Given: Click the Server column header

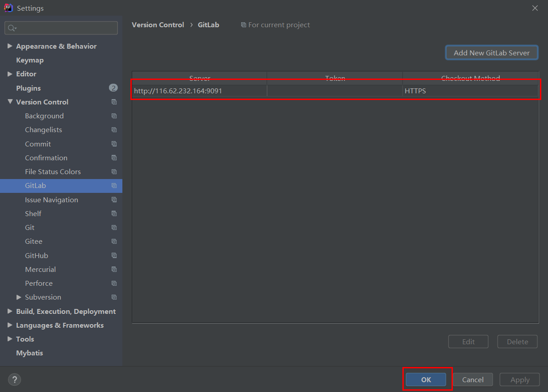Looking at the screenshot, I should coord(200,78).
